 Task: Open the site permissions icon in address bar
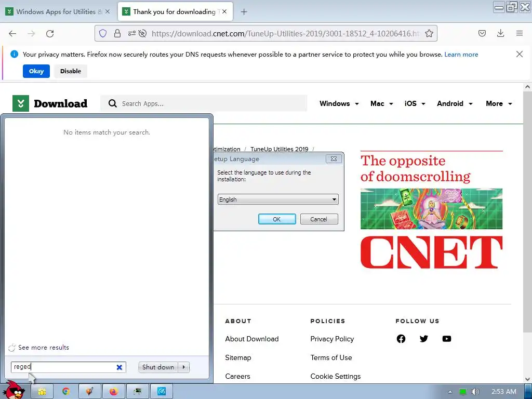(131, 33)
